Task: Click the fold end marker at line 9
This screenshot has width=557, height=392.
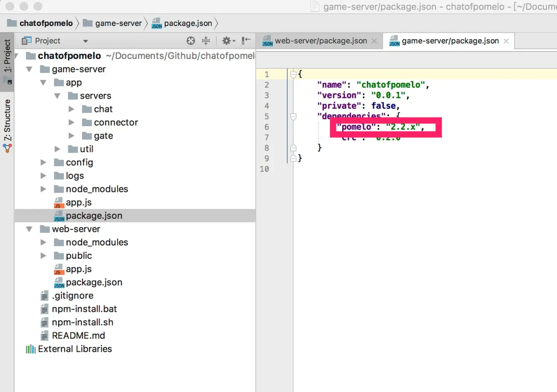Action: pyautogui.click(x=293, y=159)
